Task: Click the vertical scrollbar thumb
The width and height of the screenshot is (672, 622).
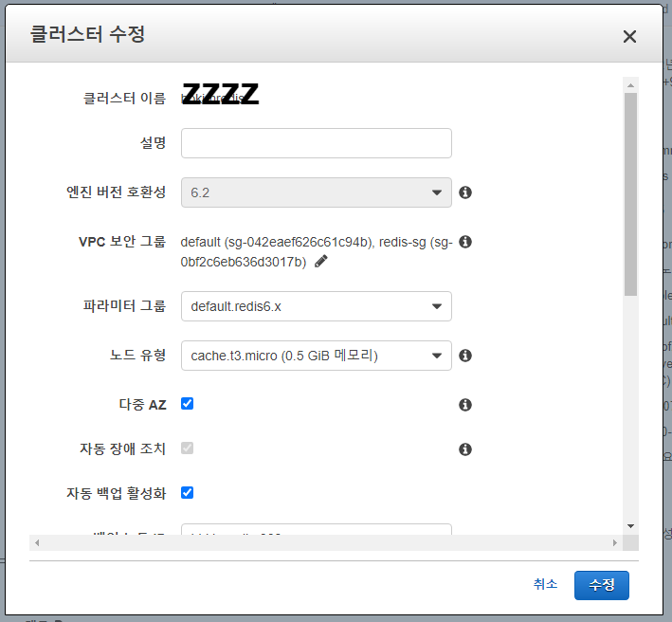Action: (x=630, y=194)
